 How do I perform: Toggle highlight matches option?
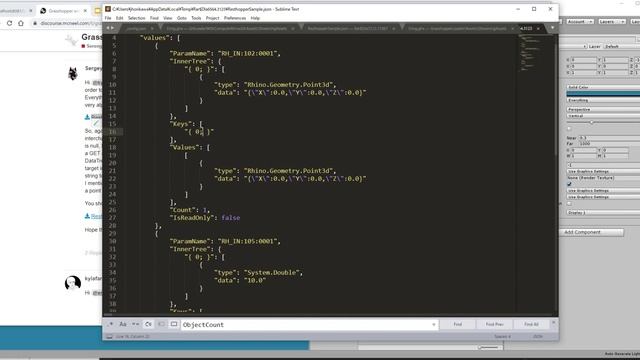pos(174,324)
